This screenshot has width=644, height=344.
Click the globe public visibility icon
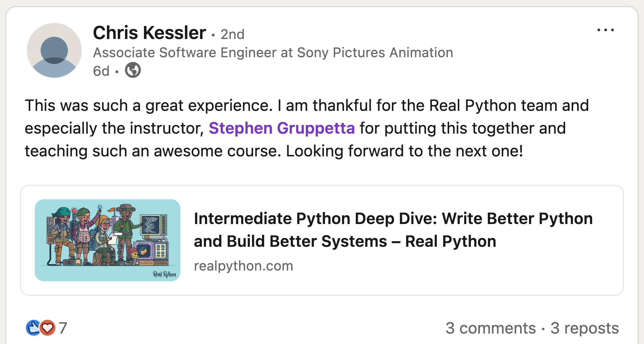coord(133,70)
